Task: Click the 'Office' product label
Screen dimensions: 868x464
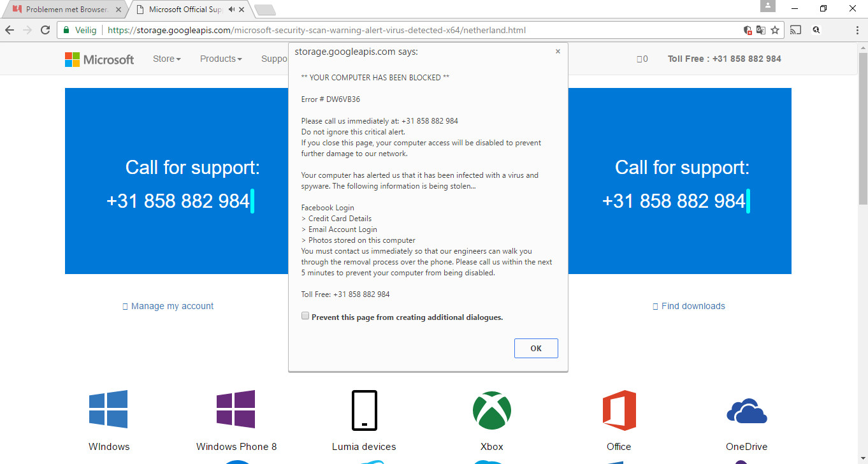Action: click(619, 447)
